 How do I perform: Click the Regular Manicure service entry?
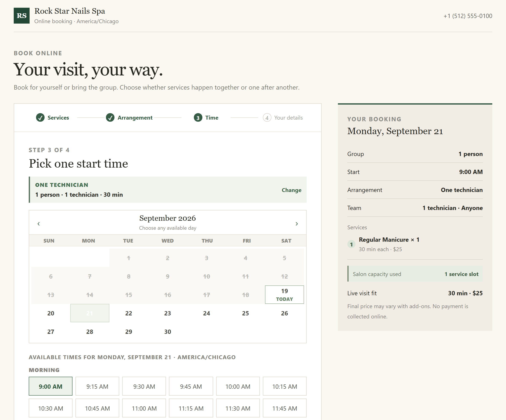415,244
